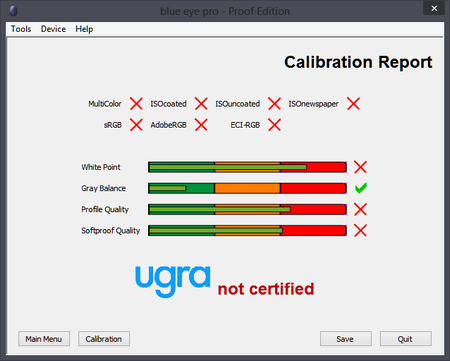Save the calibration report
This screenshot has height=361, width=450.
click(346, 339)
